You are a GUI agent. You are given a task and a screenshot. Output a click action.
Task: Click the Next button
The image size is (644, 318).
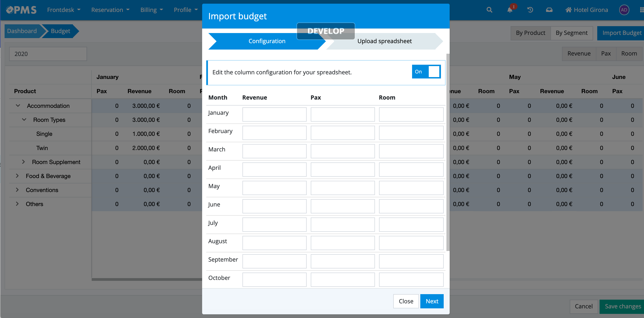[432, 301]
